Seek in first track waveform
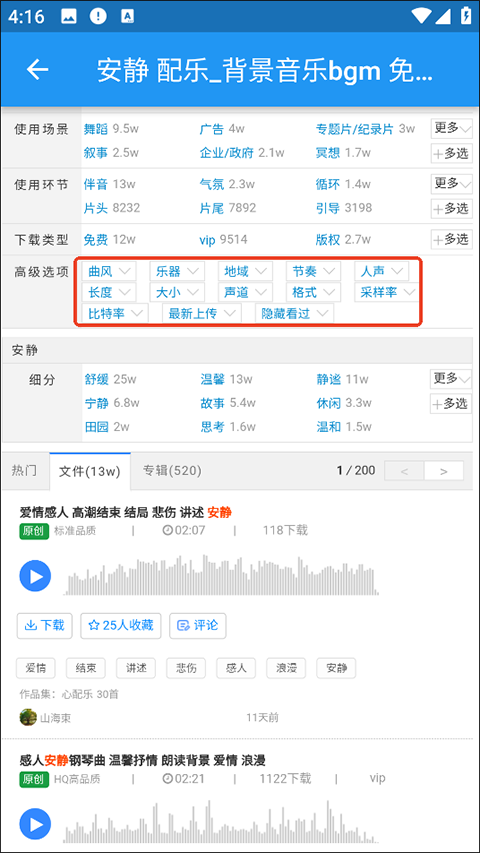The height and width of the screenshot is (853, 480). click(x=221, y=575)
